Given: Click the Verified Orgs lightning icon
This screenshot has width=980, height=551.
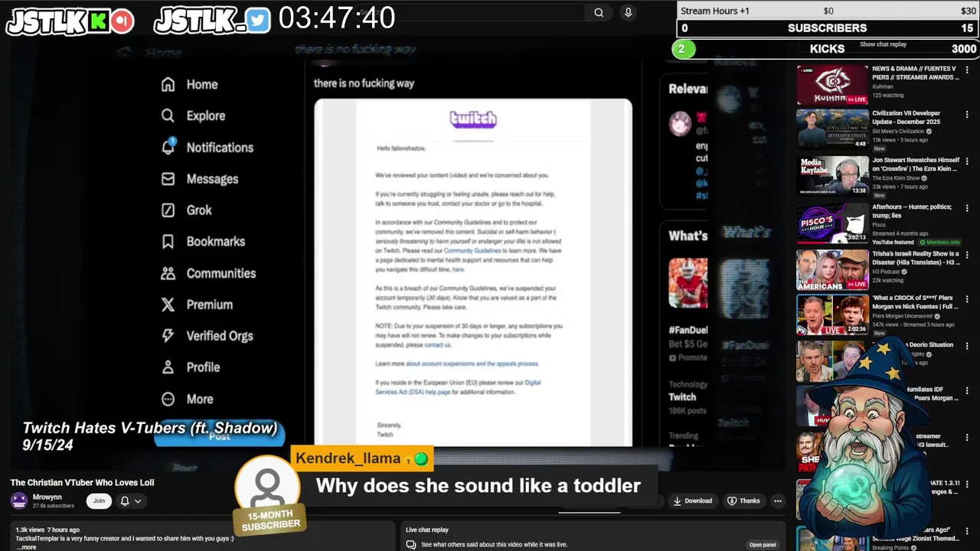Looking at the screenshot, I should click(168, 336).
